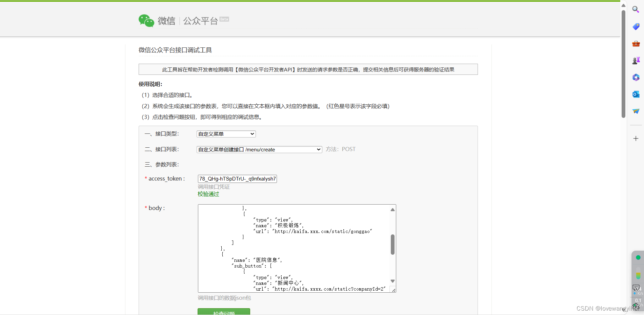644x315 pixels.
Task: Click the body textarea resize handle
Action: [x=393, y=290]
